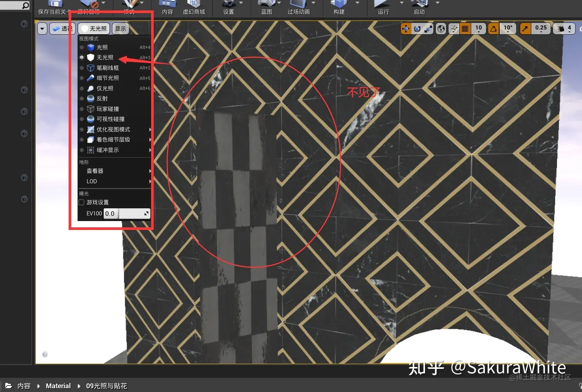Open the grid snap size 10 dropdown

pos(478,28)
